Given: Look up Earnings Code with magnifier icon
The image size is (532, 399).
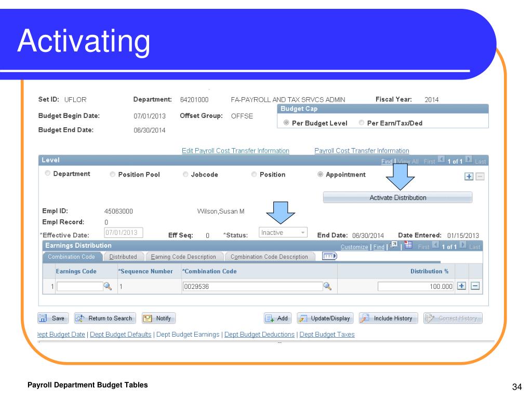Looking at the screenshot, I should tap(108, 286).
